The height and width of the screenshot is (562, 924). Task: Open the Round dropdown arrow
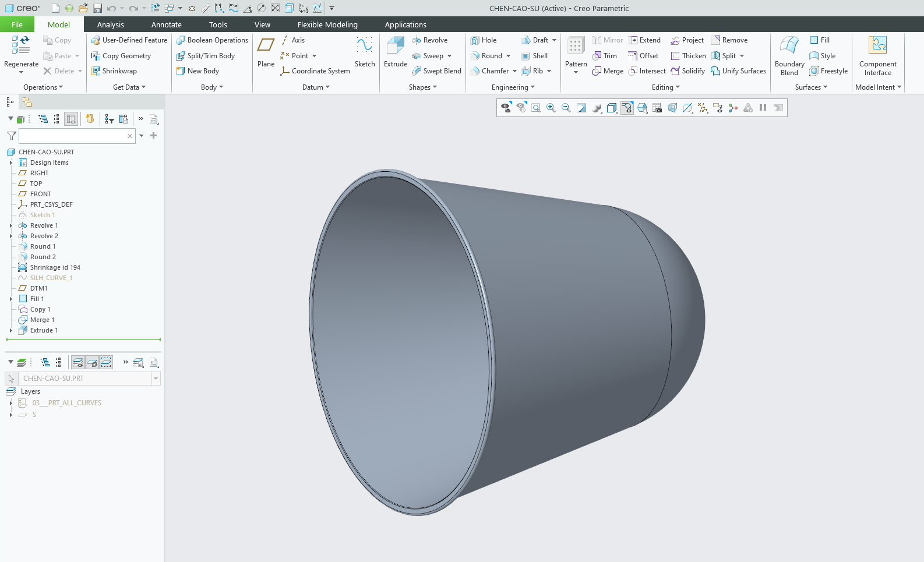coord(508,56)
